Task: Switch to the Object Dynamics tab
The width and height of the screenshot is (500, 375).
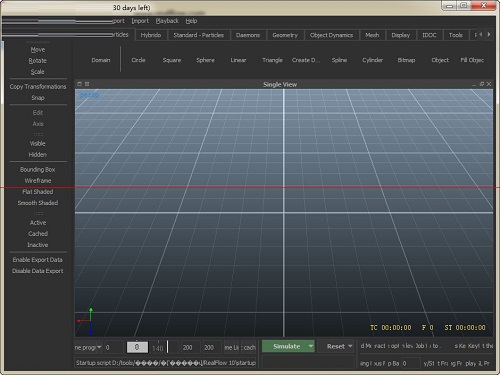Action: [x=331, y=35]
